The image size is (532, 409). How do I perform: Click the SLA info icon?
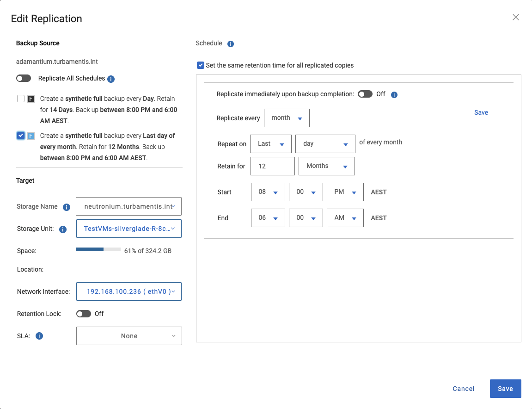click(x=39, y=336)
